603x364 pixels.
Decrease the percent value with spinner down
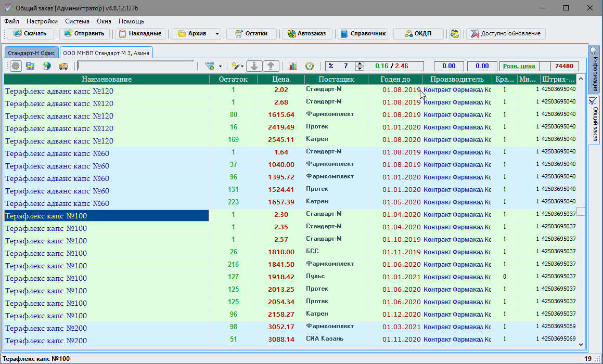[360, 69]
